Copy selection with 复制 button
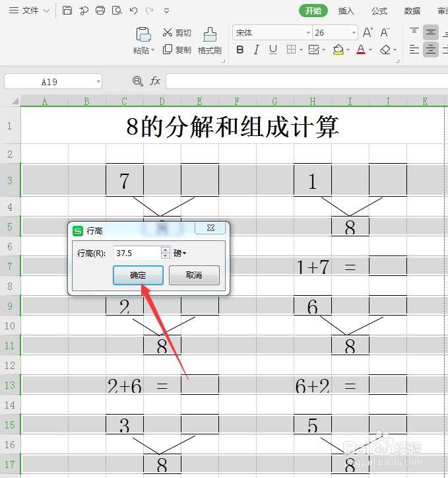Viewport: 448px width, 478px height. (177, 50)
